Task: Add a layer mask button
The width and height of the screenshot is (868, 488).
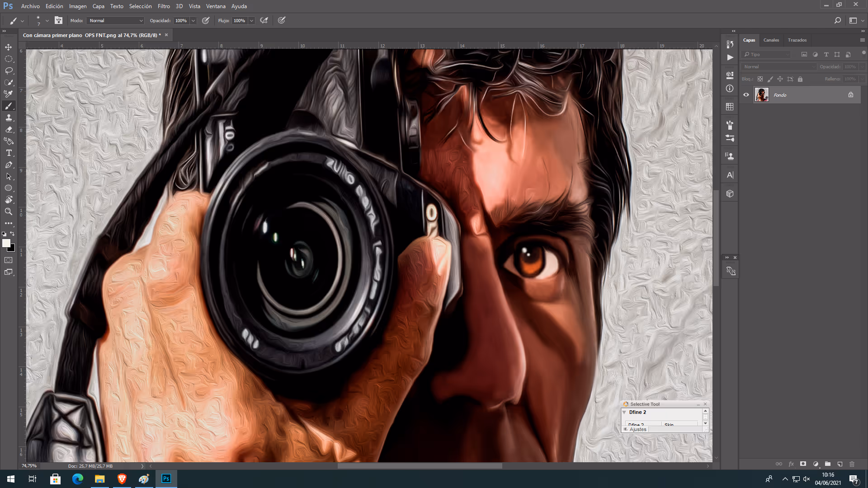Action: click(803, 464)
